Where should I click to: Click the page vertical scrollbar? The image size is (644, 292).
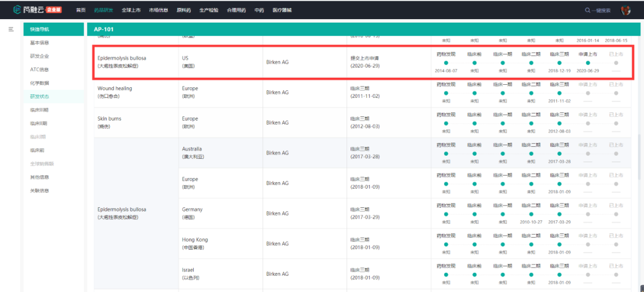[x=638, y=156]
